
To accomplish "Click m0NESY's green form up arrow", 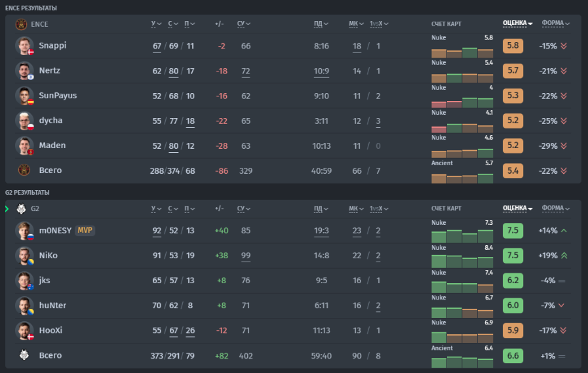I will [564, 231].
